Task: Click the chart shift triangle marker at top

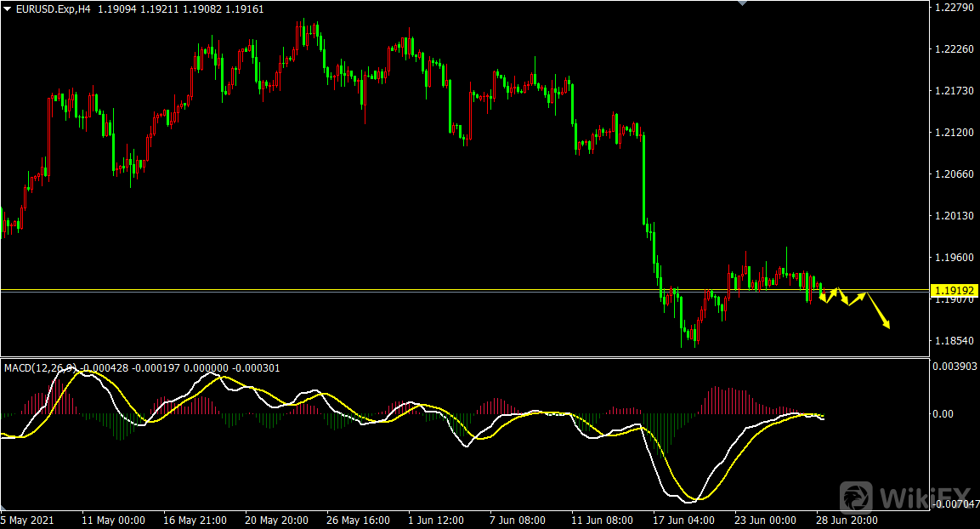Action: tap(742, 3)
